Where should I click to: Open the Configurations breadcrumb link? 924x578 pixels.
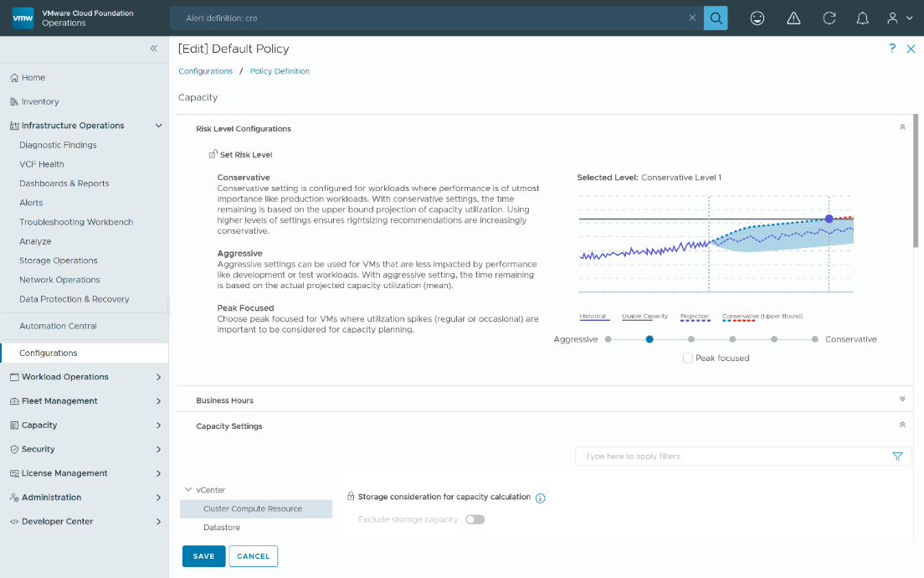click(205, 71)
